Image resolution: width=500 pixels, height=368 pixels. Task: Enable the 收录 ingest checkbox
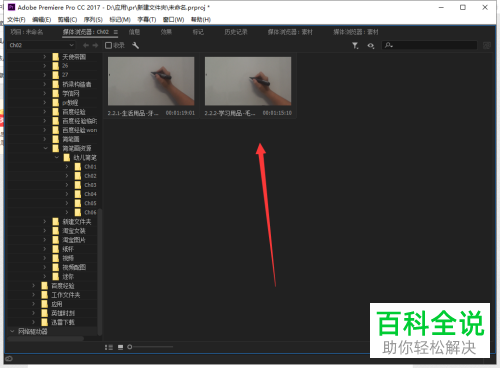[108, 45]
